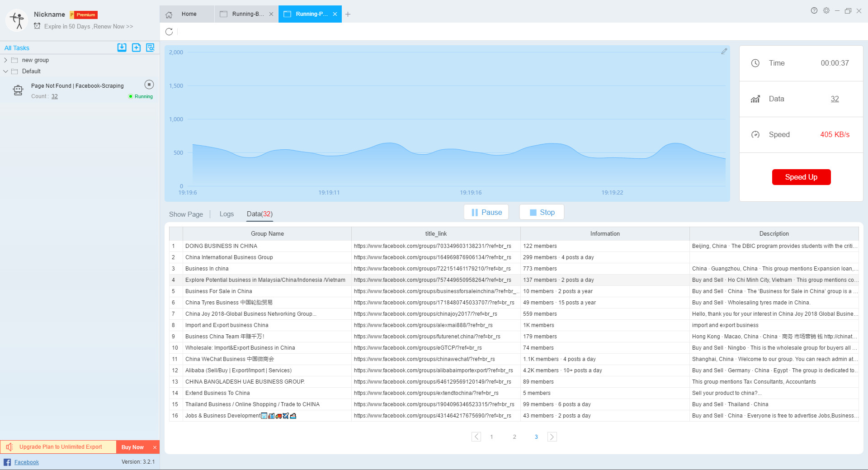Screen dimensions: 868x470
Task: Open the settings gear icon in title bar
Action: point(826,10)
